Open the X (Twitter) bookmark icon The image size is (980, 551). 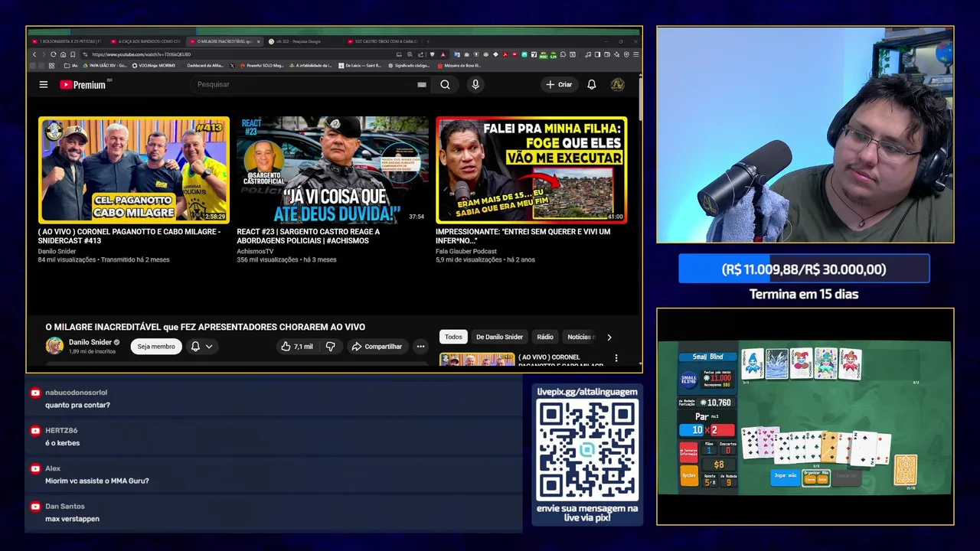pyautogui.click(x=232, y=66)
